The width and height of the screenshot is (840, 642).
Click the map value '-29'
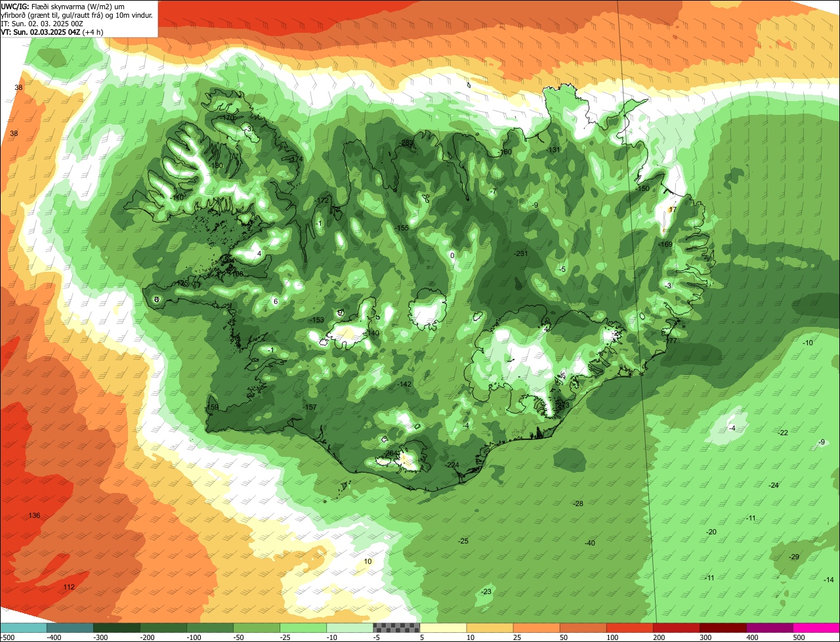click(794, 557)
